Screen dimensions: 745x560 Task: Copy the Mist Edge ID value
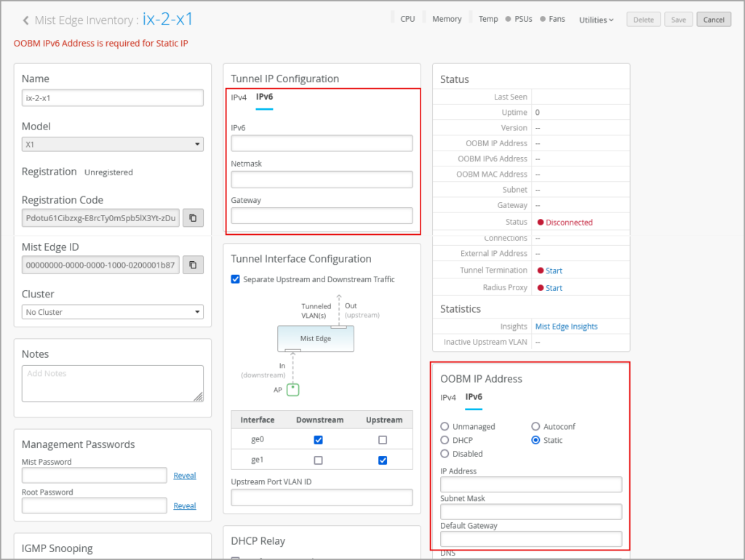(193, 265)
